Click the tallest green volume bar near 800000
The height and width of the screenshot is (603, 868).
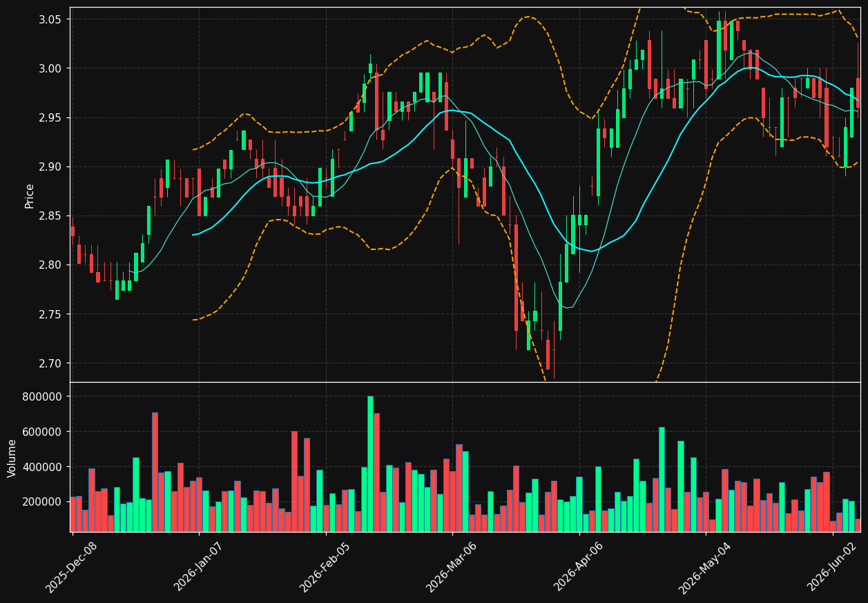tap(370, 463)
